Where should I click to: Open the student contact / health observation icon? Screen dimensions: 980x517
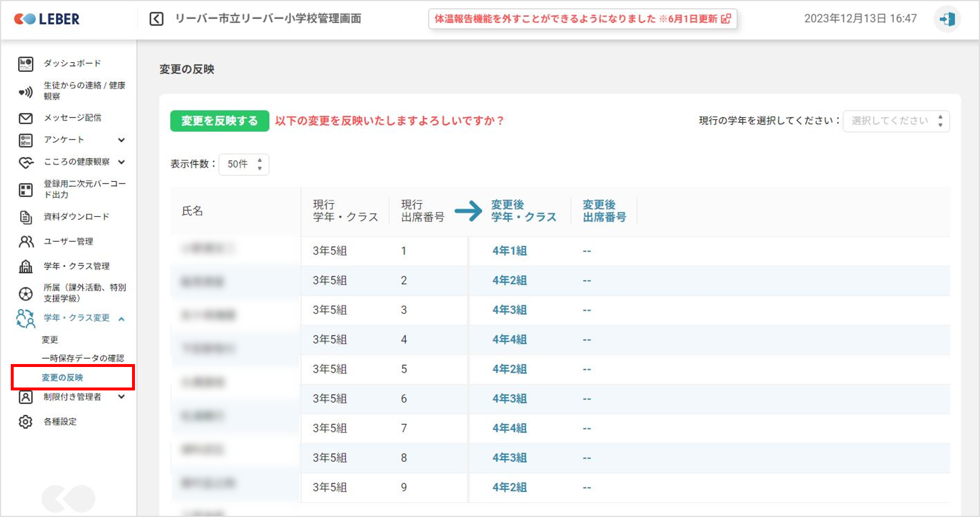click(25, 91)
